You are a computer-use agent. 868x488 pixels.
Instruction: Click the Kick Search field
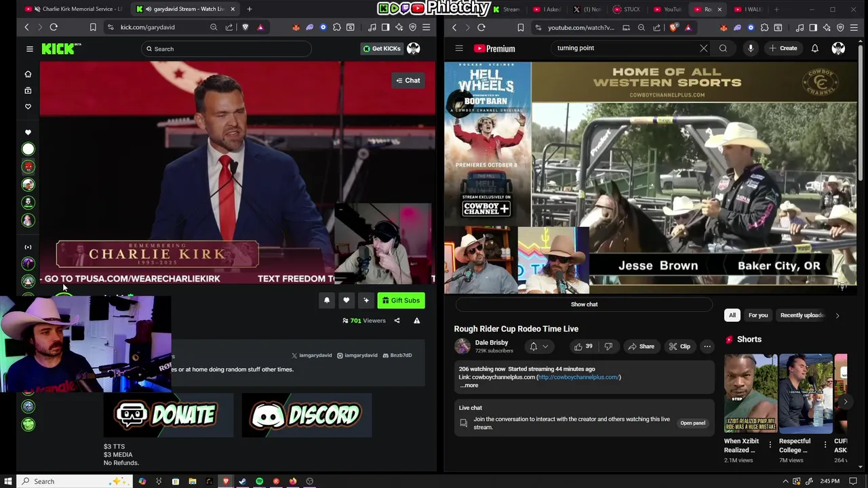[x=226, y=49]
